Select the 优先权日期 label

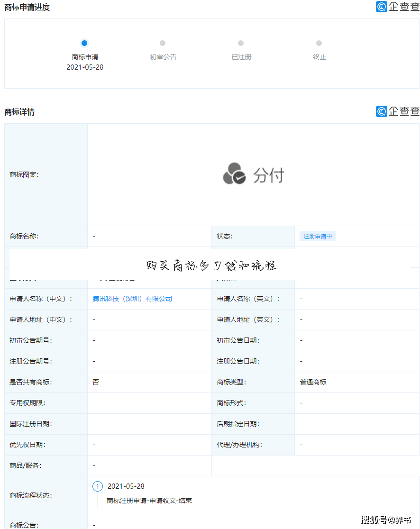[x=27, y=445]
